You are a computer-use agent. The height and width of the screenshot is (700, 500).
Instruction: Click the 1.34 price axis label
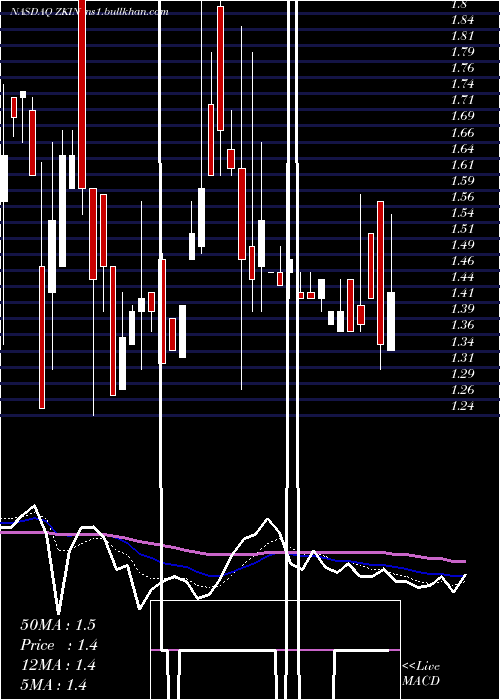coord(462,342)
